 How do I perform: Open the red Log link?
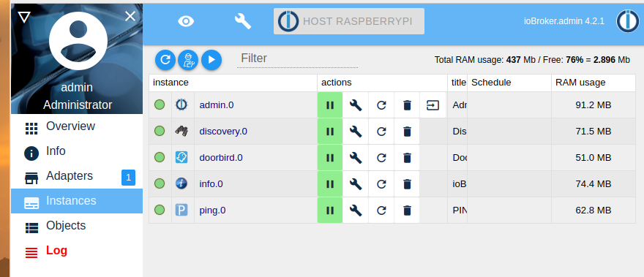coord(56,251)
